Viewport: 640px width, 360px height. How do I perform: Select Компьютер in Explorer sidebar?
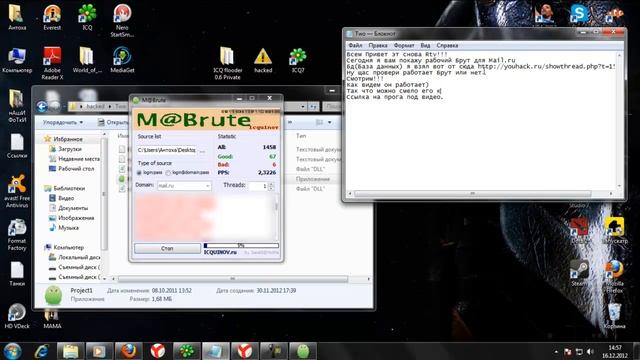(69, 247)
